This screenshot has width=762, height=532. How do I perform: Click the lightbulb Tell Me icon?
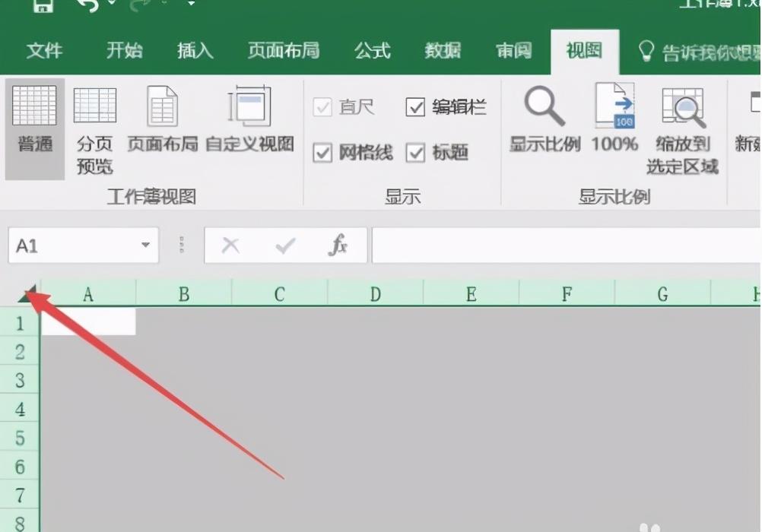(646, 50)
